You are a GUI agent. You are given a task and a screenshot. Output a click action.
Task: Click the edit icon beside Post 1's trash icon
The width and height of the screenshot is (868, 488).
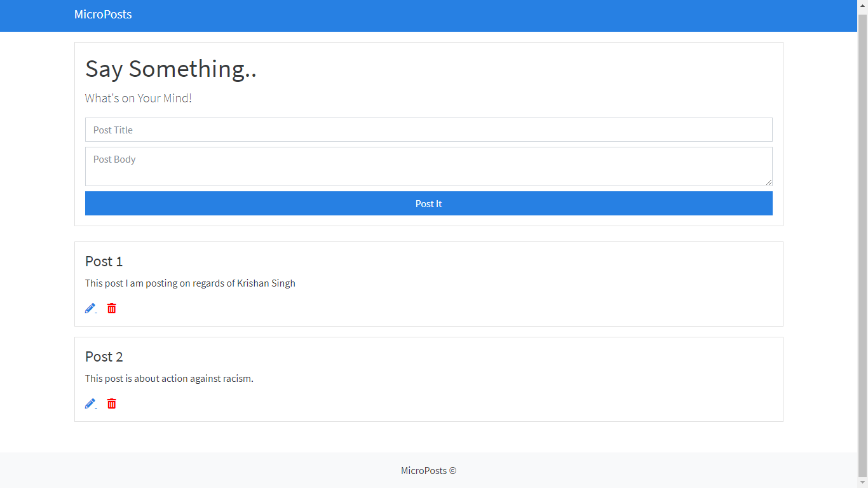(x=90, y=308)
